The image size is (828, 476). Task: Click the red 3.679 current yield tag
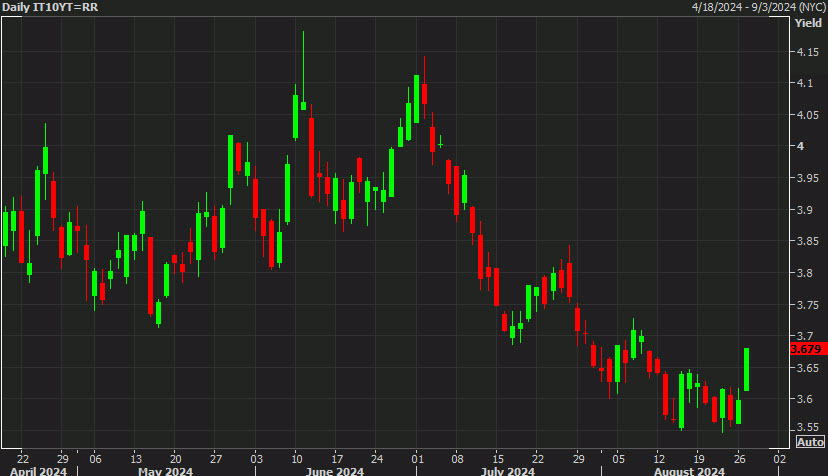pos(806,349)
